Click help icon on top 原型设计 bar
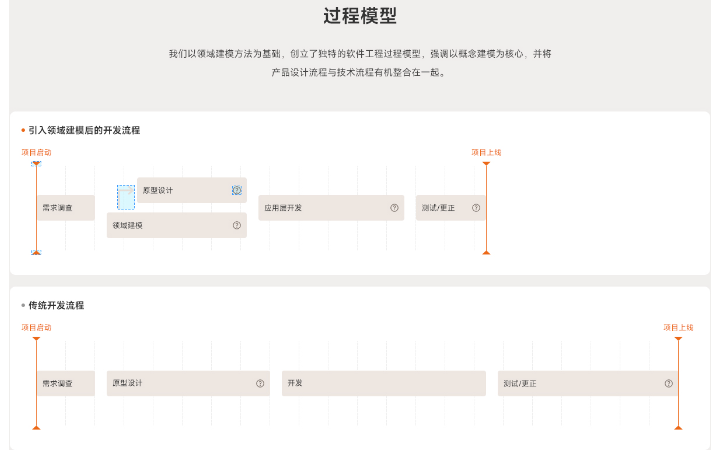 pyautogui.click(x=236, y=190)
